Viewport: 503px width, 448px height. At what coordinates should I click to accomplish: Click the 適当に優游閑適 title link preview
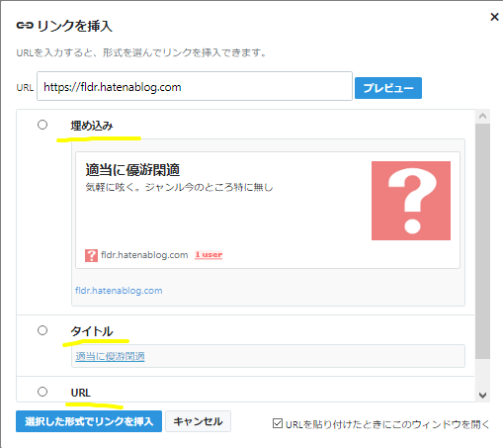(110, 356)
